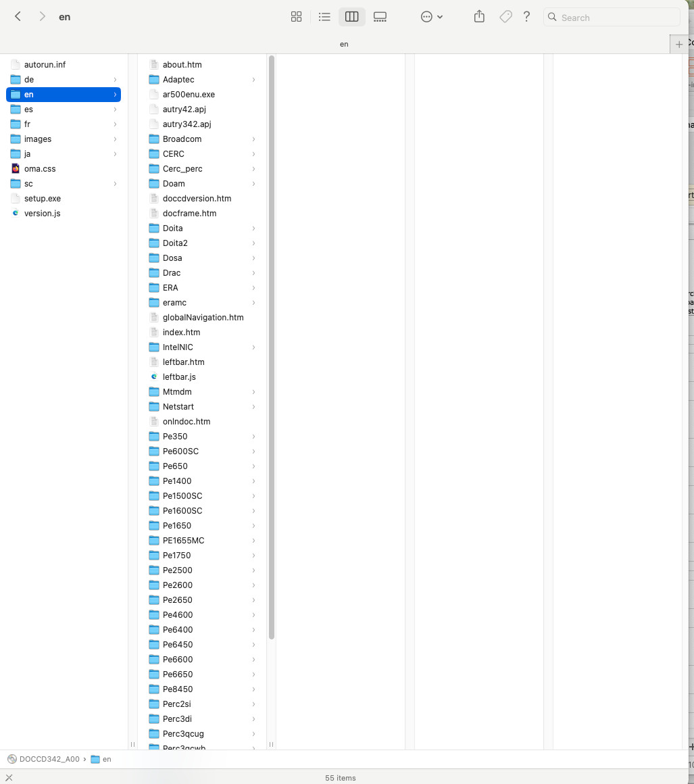Select globalNavigation.htm file

[x=202, y=318]
